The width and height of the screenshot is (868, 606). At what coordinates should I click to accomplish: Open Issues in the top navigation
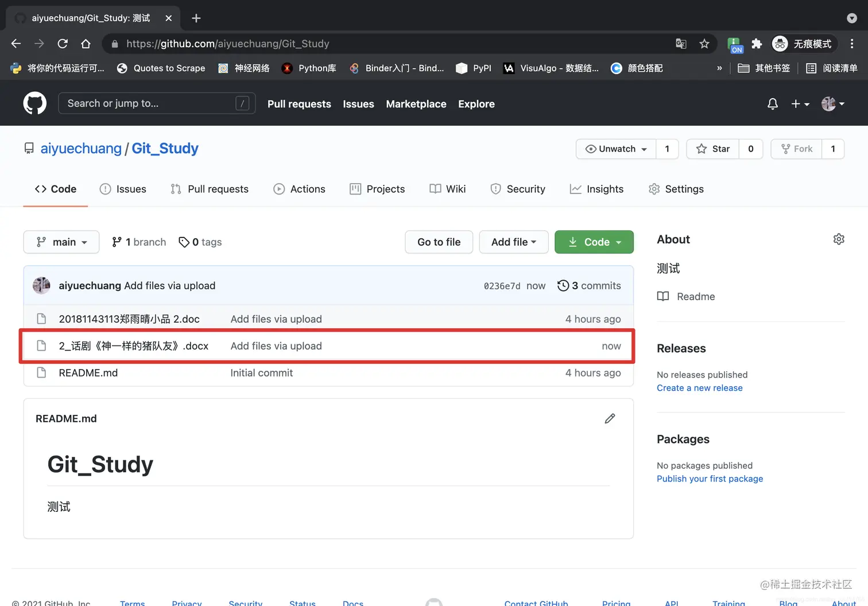[358, 104]
